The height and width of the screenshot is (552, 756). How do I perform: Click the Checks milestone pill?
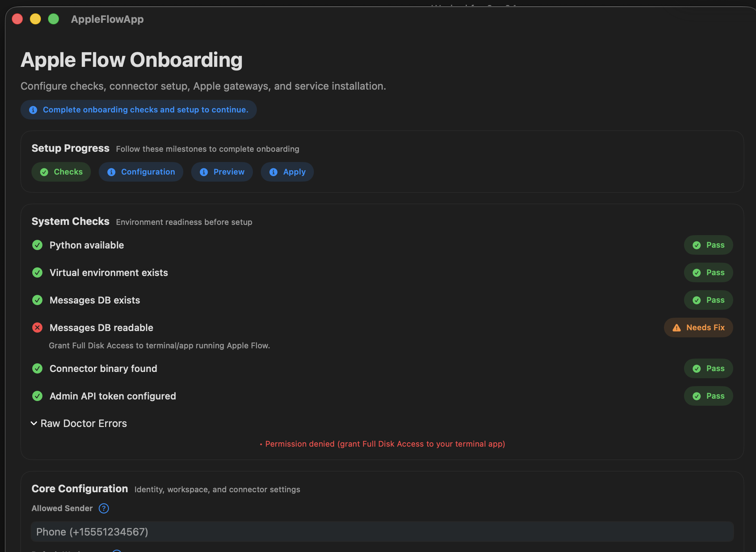(61, 172)
